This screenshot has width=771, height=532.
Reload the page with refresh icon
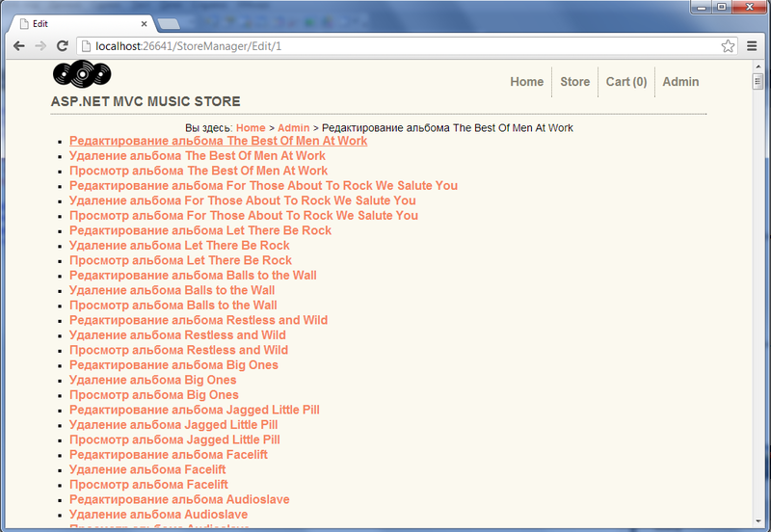[63, 46]
